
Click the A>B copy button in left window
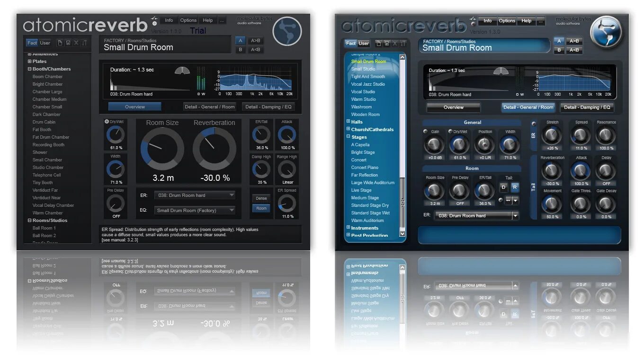tap(255, 41)
